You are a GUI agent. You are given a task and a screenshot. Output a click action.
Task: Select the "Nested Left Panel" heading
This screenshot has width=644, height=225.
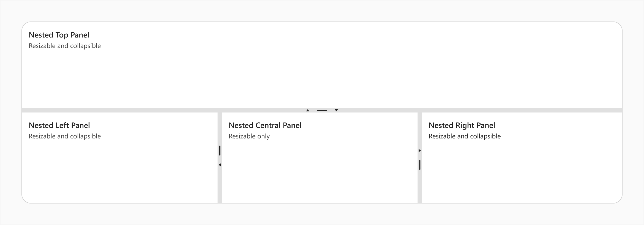(x=59, y=125)
